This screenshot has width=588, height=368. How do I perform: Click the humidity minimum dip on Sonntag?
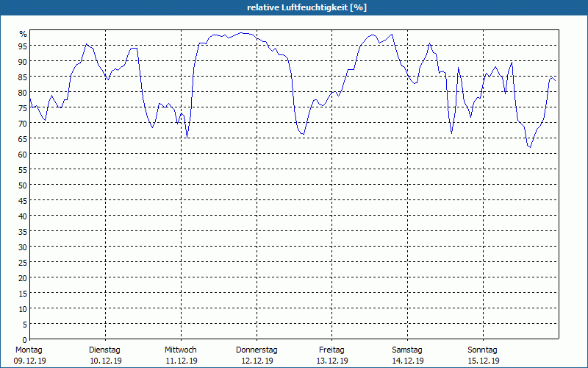pos(529,146)
